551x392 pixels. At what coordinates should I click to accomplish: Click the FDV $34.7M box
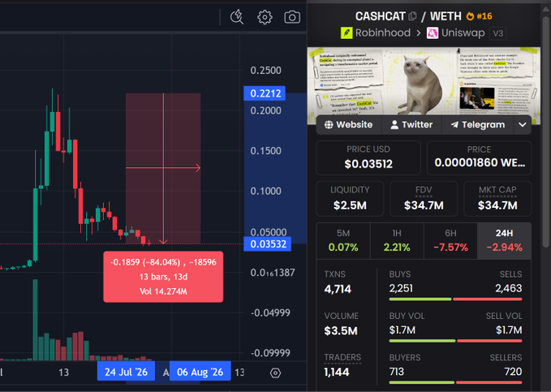coord(424,199)
